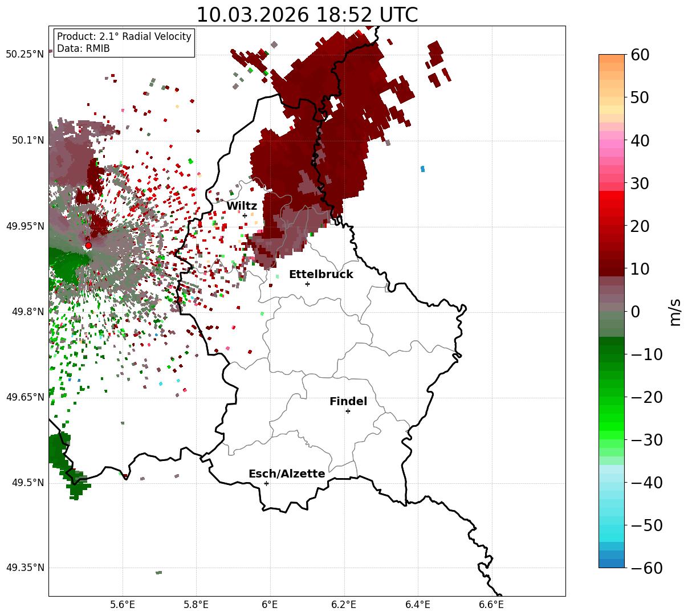The width and height of the screenshot is (688, 616).
Task: Click the 49.5°N latitude label
Action: point(27,483)
